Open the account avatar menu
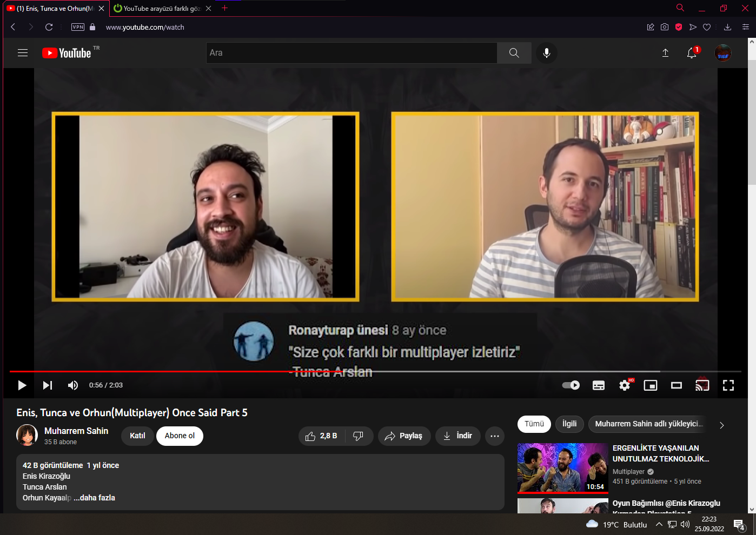This screenshot has width=756, height=535. coord(723,53)
